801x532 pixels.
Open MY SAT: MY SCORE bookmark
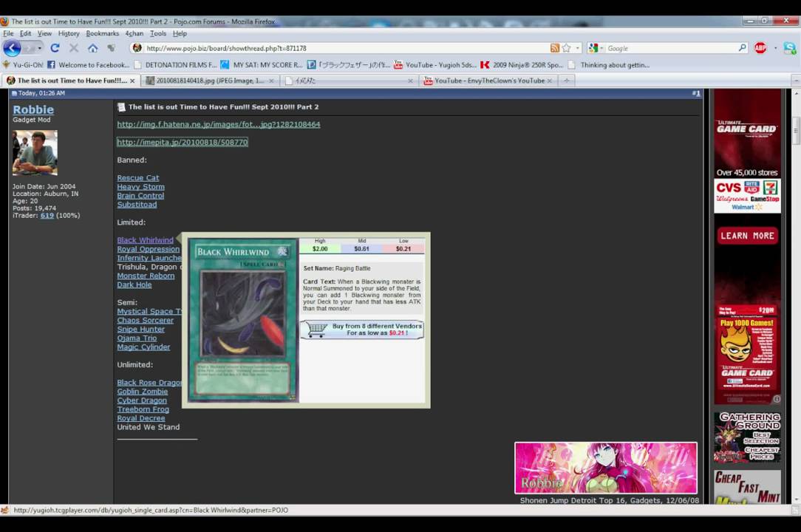[x=262, y=65]
